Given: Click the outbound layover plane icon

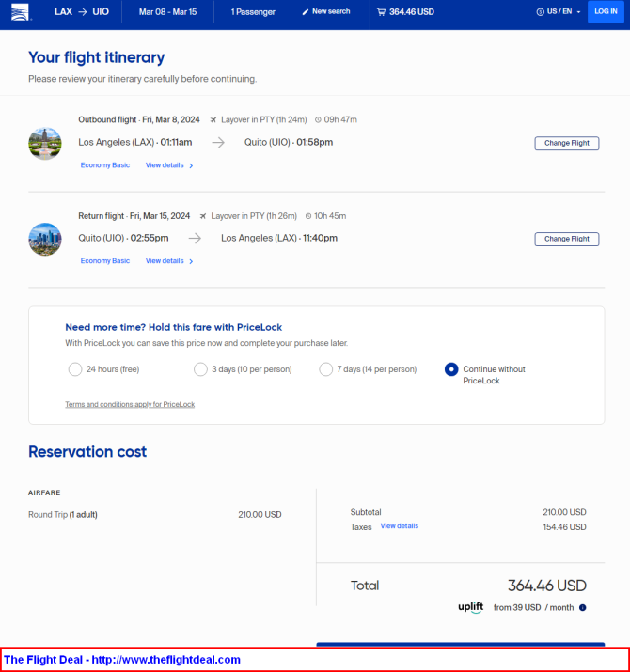Looking at the screenshot, I should click(213, 120).
